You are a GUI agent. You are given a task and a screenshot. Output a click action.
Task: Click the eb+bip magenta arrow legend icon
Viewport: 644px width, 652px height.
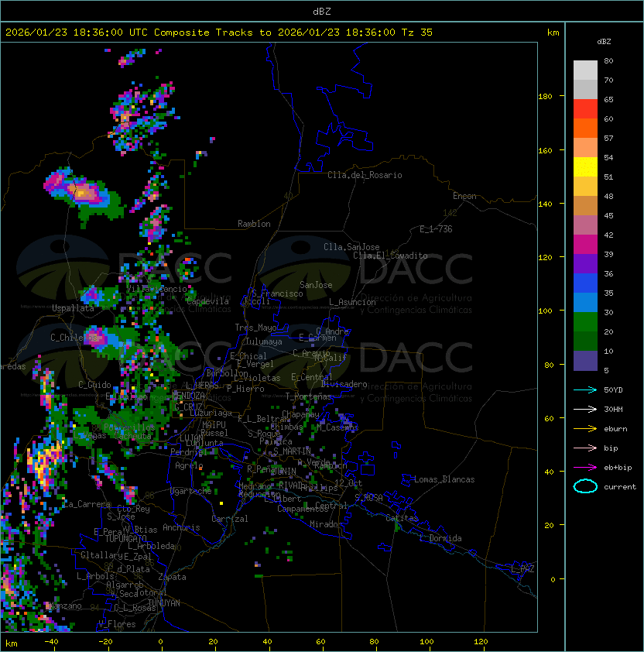585,468
